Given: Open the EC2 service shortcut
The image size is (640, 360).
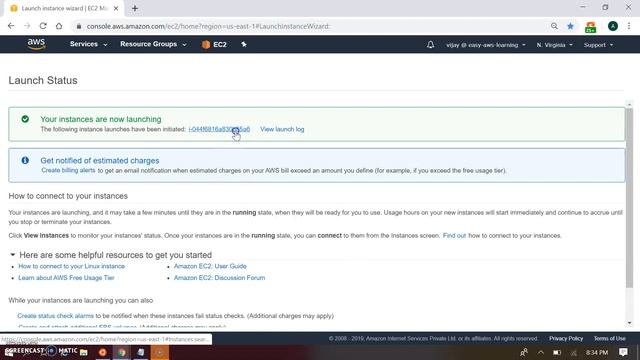Looking at the screenshot, I should [214, 44].
